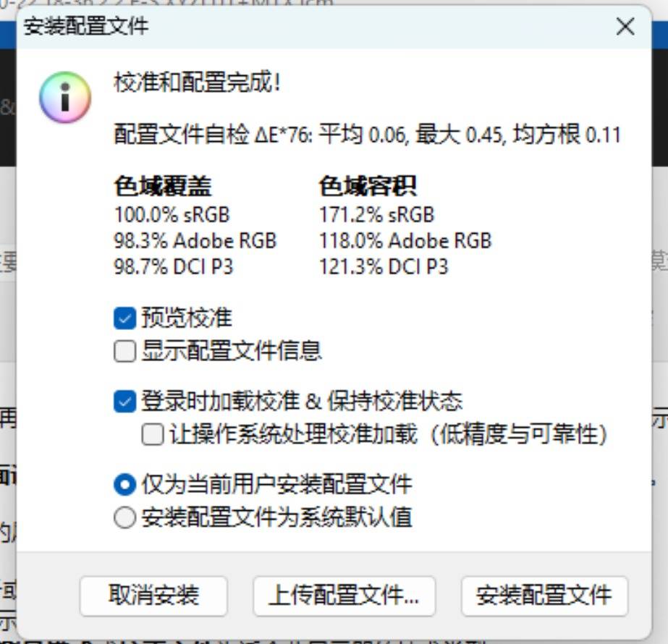
Task: Click the 安装配置文件 title bar text
Action: tap(86, 26)
